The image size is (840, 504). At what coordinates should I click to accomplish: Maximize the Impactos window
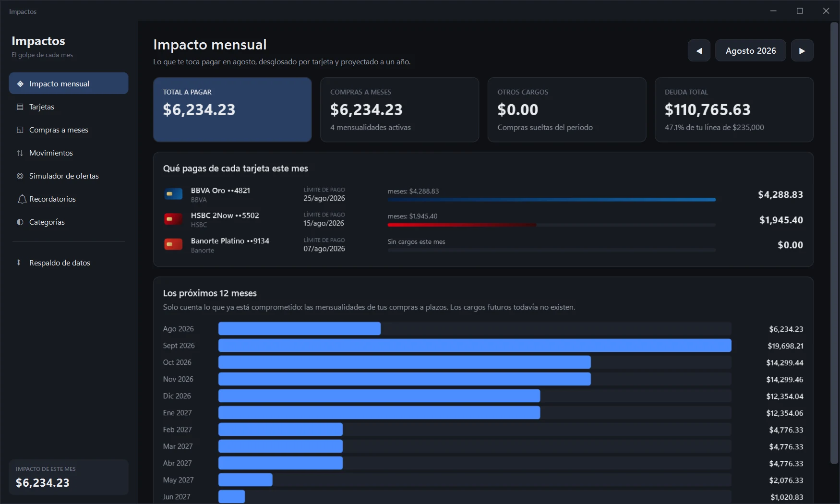point(800,11)
